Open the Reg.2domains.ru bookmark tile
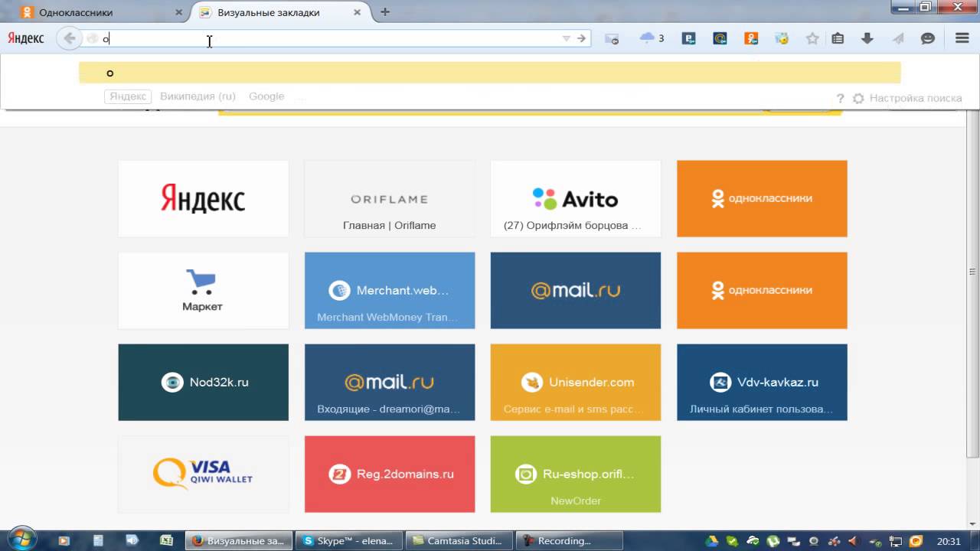The width and height of the screenshot is (980, 551). tap(390, 474)
